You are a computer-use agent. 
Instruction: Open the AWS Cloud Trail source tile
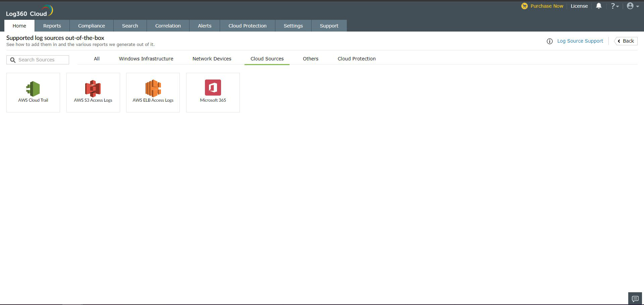[x=33, y=92]
